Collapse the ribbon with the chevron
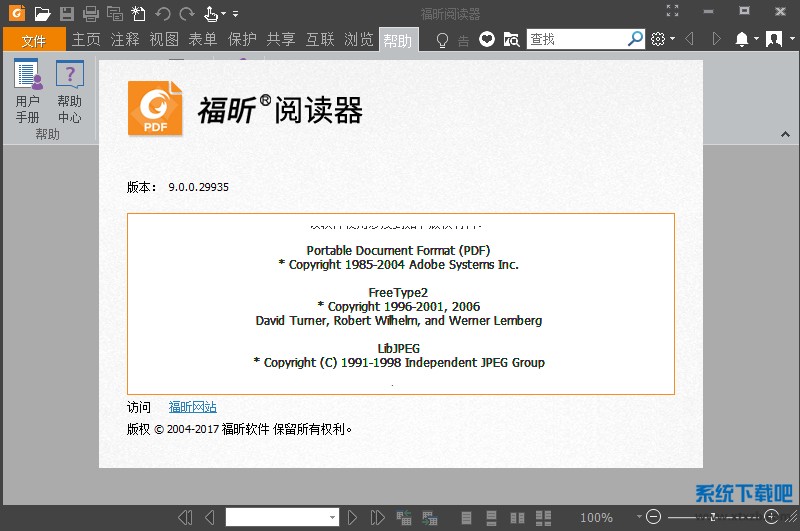 [785, 135]
